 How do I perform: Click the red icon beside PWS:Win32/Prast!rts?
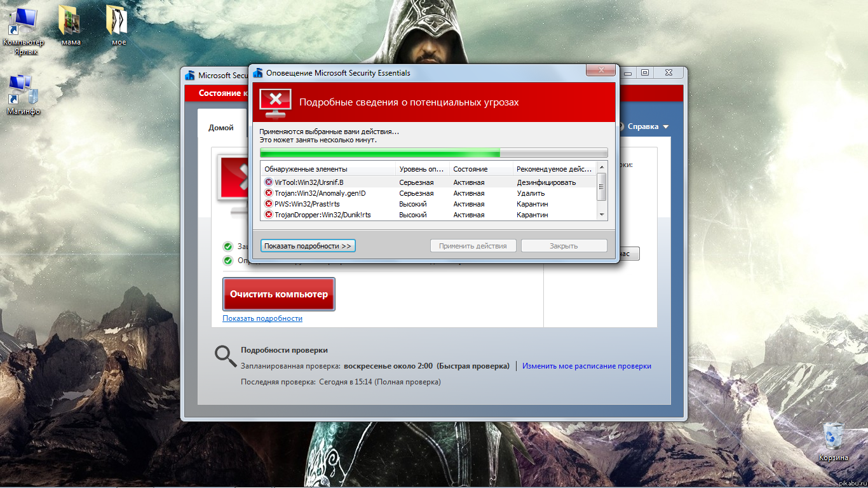click(x=269, y=204)
